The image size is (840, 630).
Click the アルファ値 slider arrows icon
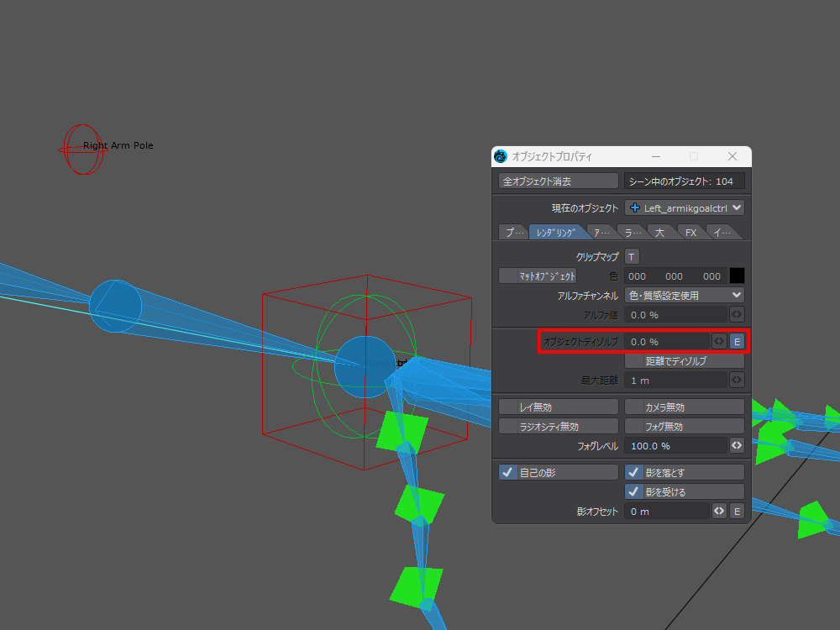(737, 314)
